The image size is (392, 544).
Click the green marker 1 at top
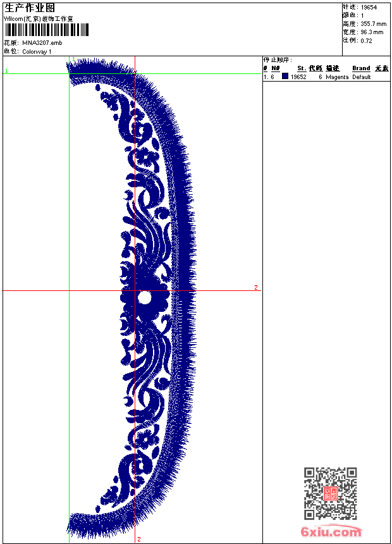coord(73,59)
